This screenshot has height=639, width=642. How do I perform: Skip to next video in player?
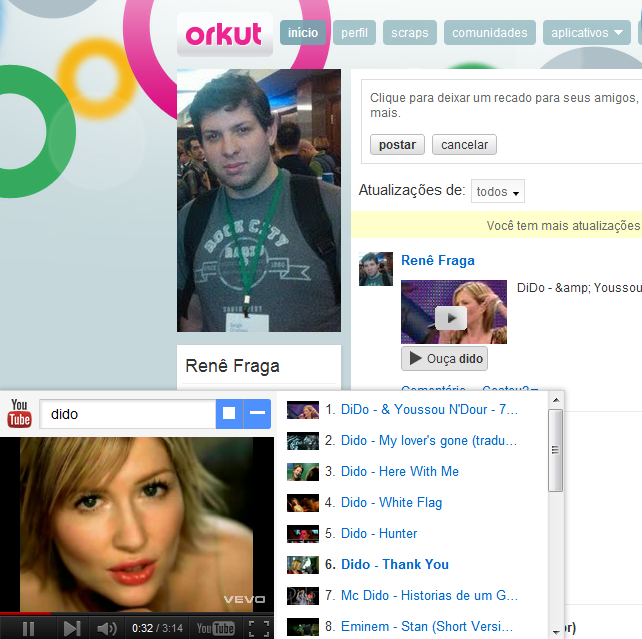click(72, 628)
